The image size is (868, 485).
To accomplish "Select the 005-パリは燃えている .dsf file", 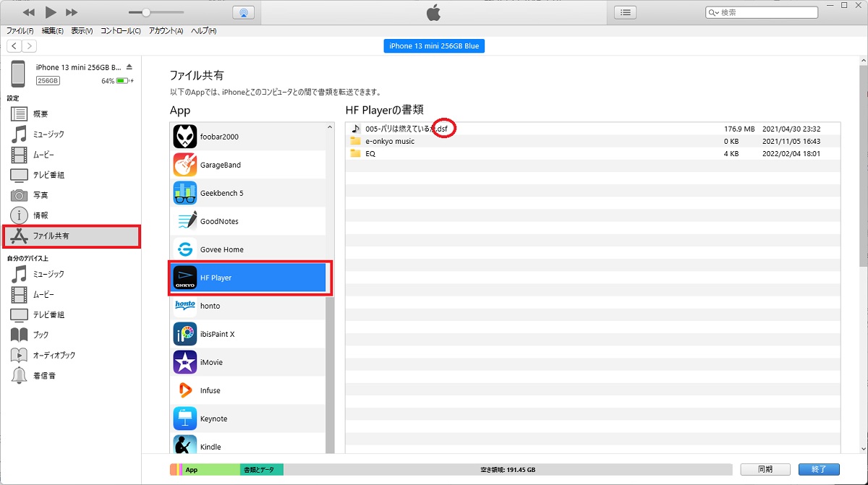I will 593,129.
